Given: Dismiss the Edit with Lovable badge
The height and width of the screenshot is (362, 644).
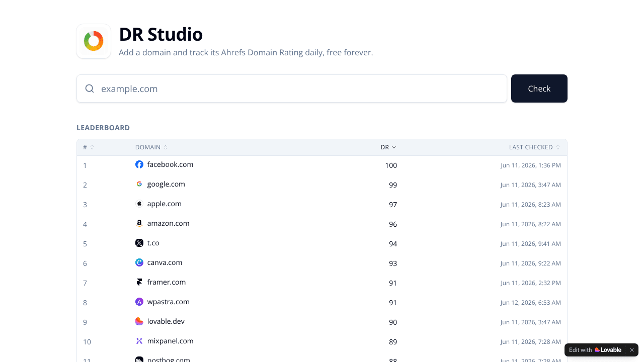Looking at the screenshot, I should 632,350.
